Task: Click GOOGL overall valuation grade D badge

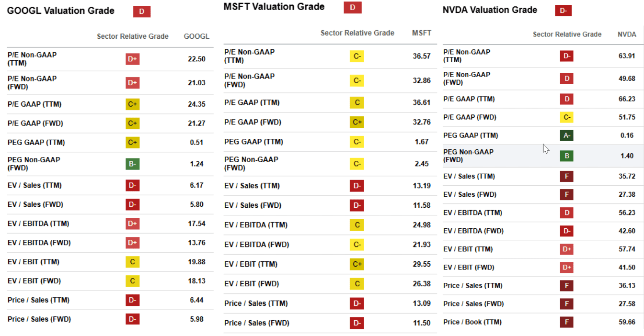Action: click(x=142, y=11)
